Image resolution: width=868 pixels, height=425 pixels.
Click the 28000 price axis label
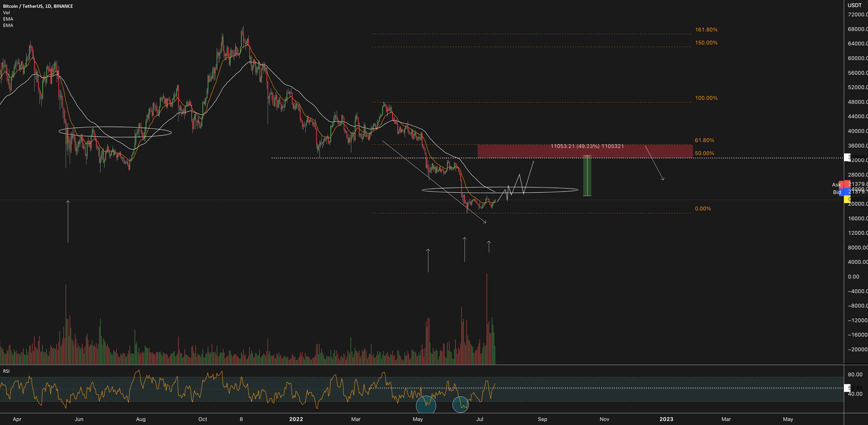coord(858,175)
